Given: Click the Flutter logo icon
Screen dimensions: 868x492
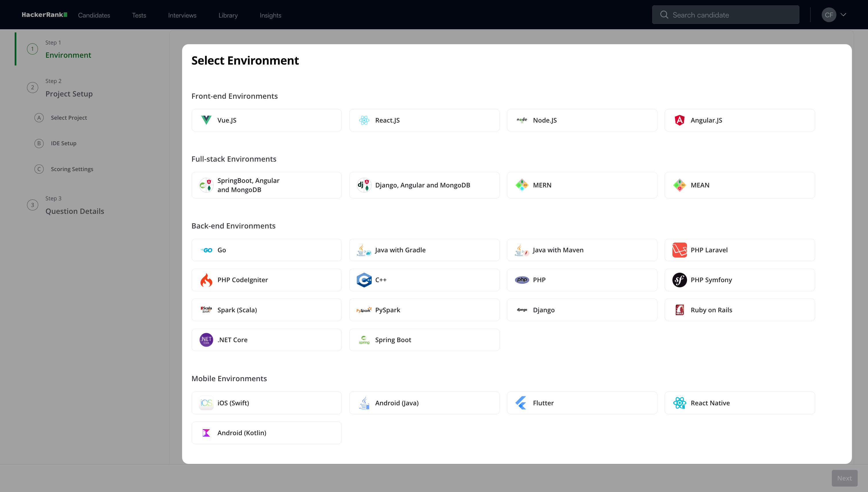Looking at the screenshot, I should 521,403.
